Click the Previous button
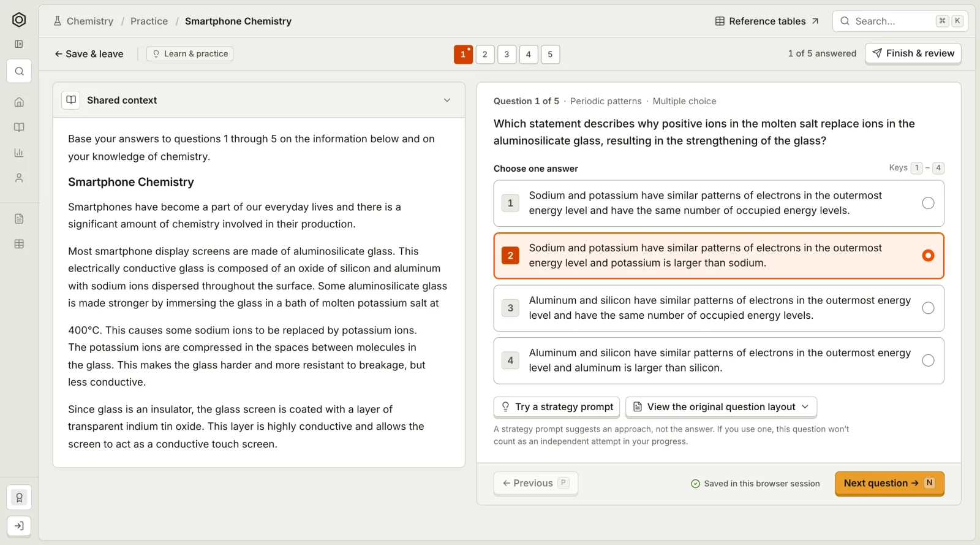The image size is (980, 545). click(535, 483)
